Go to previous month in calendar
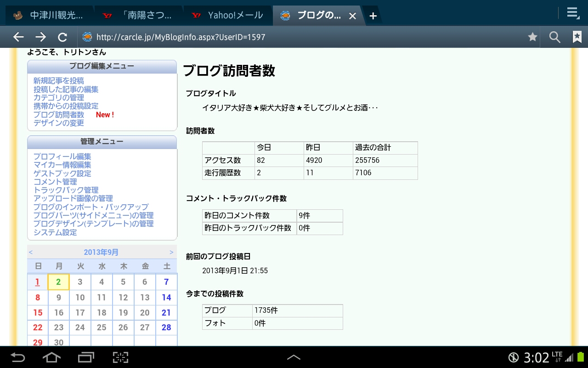The height and width of the screenshot is (368, 588). [31, 252]
